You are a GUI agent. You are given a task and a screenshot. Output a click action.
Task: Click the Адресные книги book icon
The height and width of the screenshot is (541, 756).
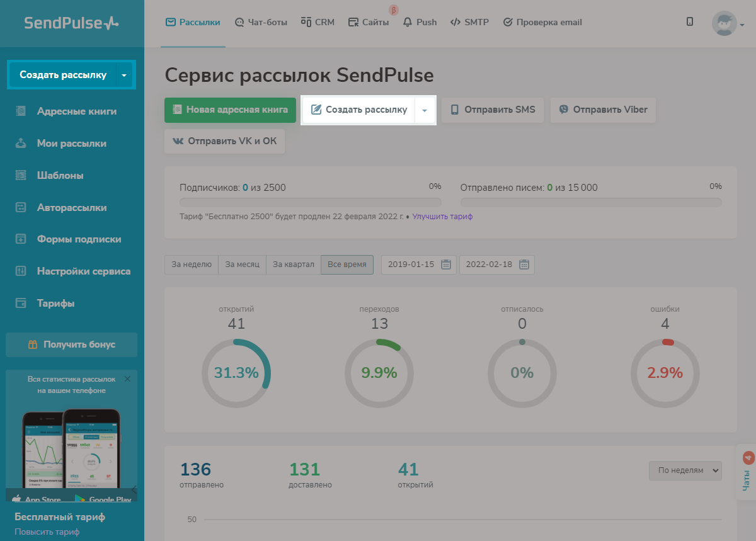tap(21, 111)
